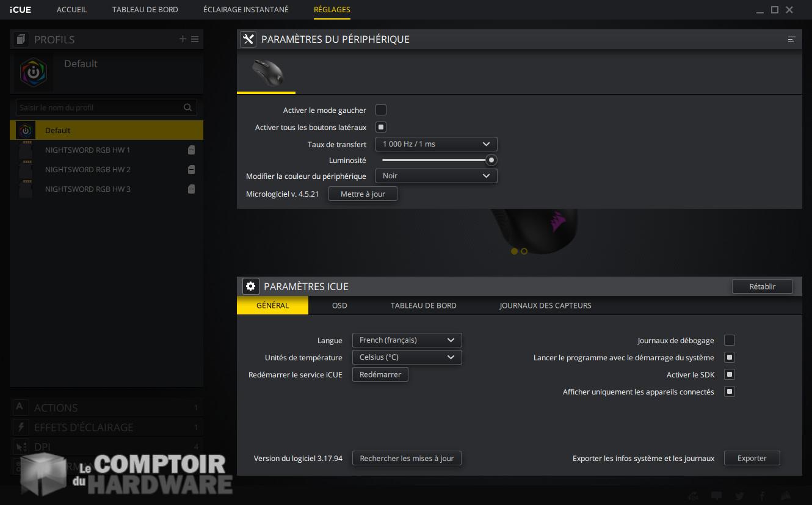
Task: Open the Langue dropdown
Action: 407,340
